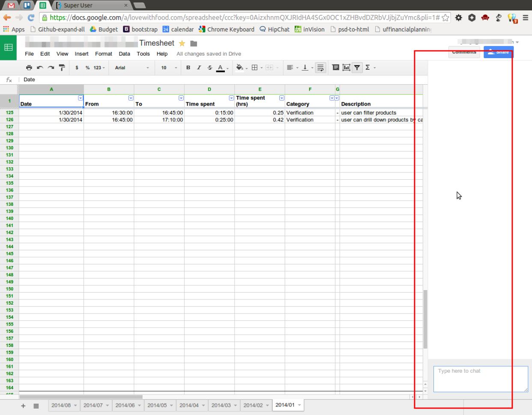This screenshot has height=415, width=532.
Task: Select the Paint format tool
Action: (61, 67)
